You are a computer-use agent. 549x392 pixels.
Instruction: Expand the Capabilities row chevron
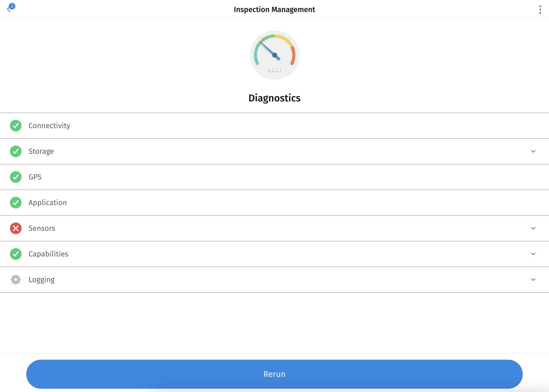533,254
